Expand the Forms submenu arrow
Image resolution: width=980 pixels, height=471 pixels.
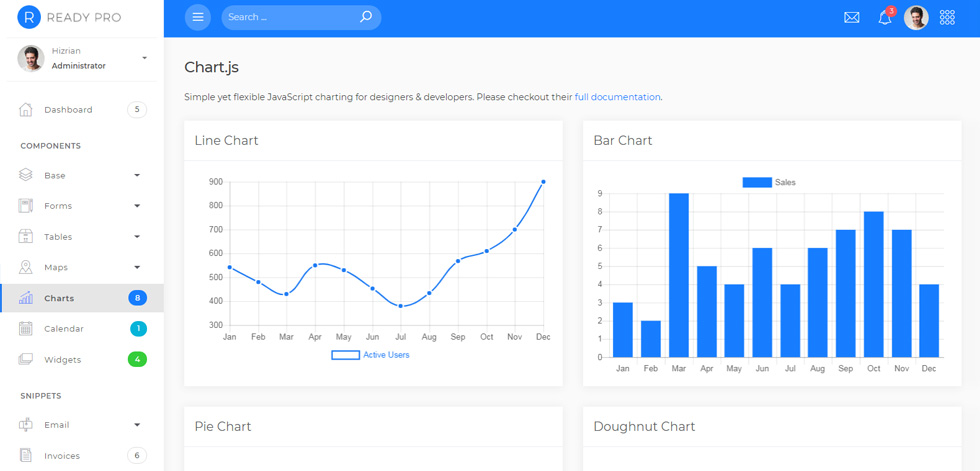click(137, 206)
